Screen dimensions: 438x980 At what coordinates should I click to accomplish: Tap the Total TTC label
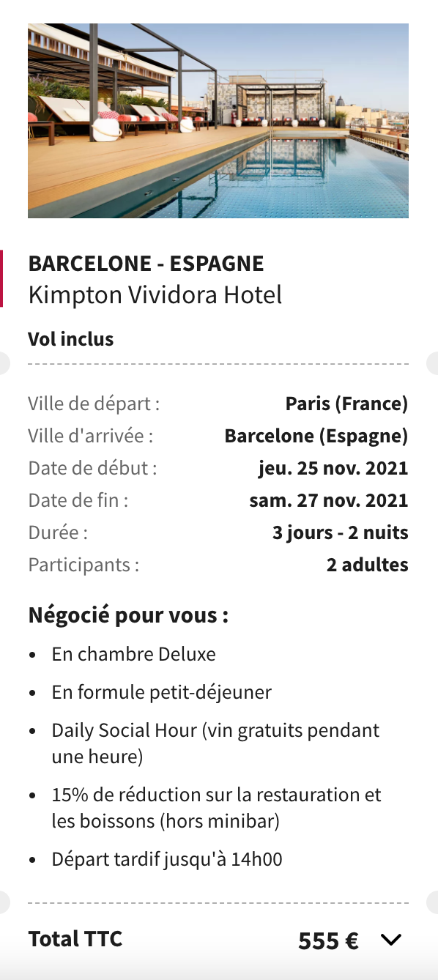(x=75, y=938)
